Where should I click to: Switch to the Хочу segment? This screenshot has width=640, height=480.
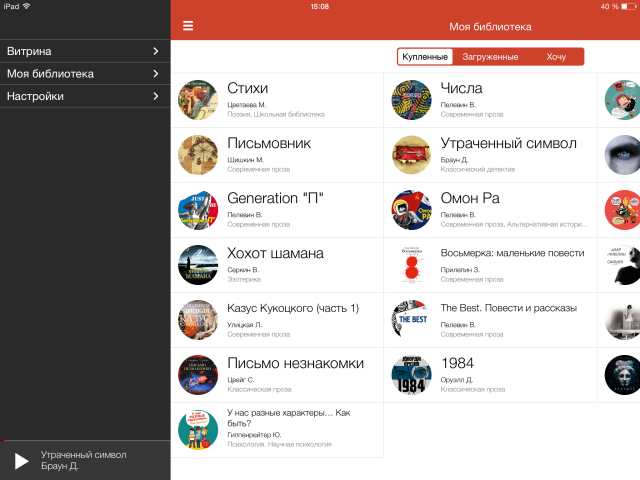pos(556,57)
